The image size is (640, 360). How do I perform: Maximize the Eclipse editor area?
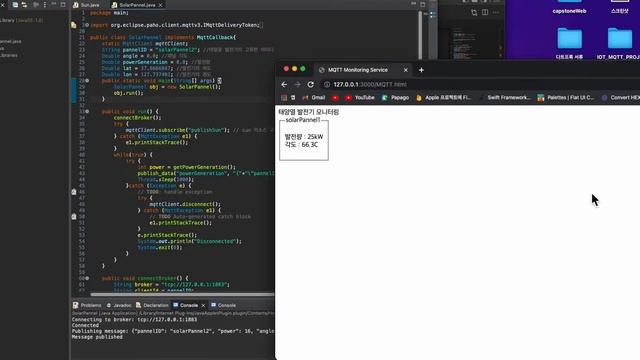423,4
